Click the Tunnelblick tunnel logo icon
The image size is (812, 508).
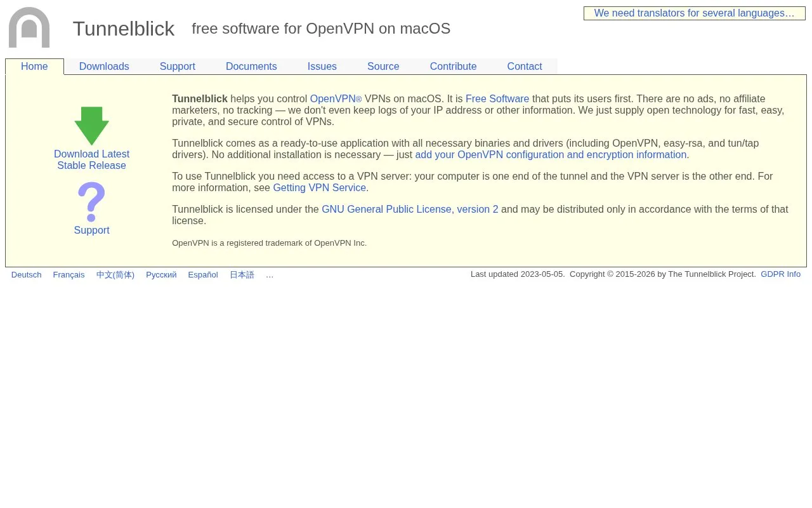pyautogui.click(x=29, y=27)
